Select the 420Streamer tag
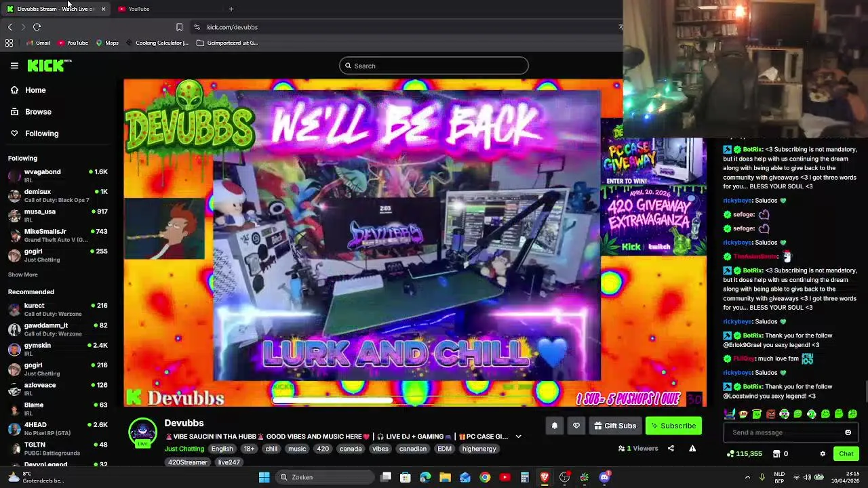 (188, 462)
